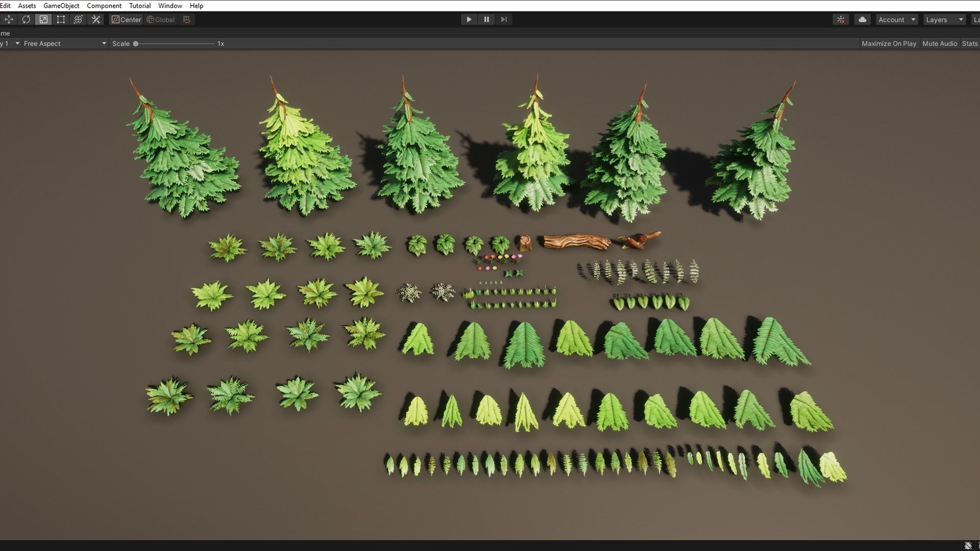Select the Scale tool

(43, 19)
